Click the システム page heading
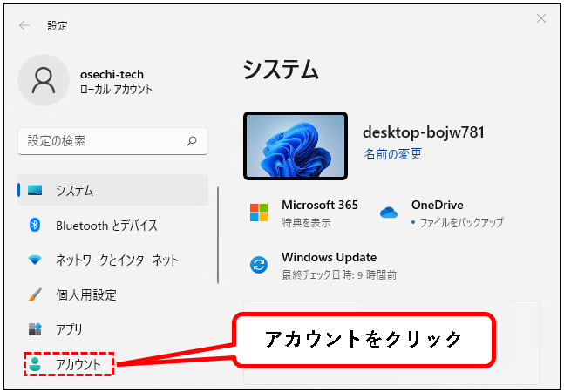Image resolution: width=564 pixels, height=392 pixels. coord(281,69)
